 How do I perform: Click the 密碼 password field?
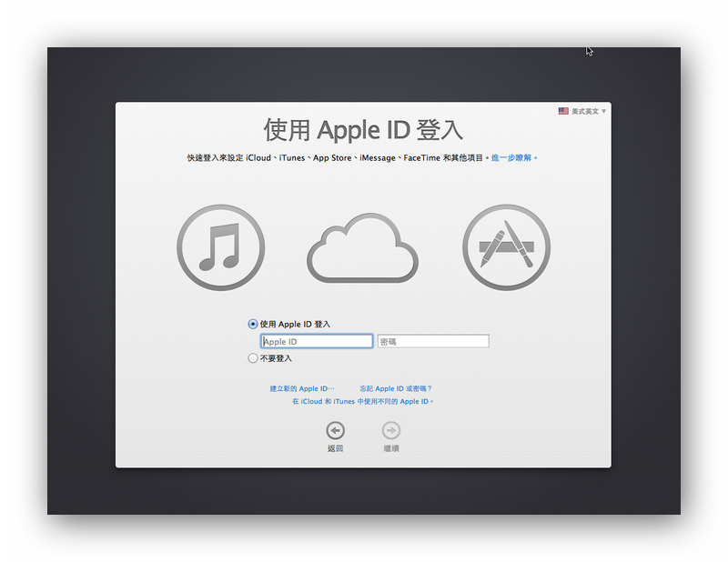tap(433, 342)
